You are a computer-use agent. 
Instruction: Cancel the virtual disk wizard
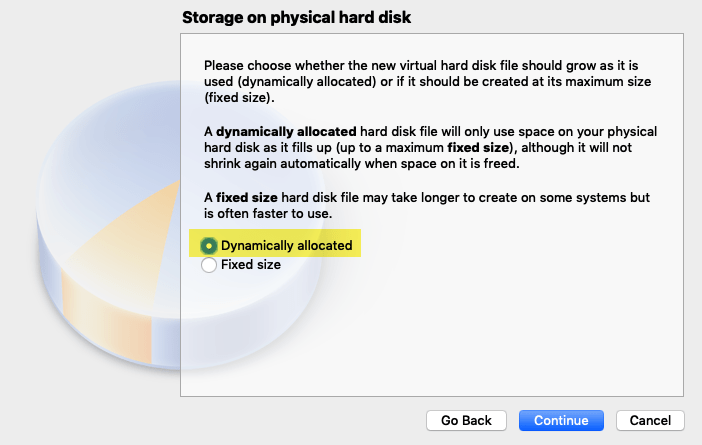[x=650, y=420]
